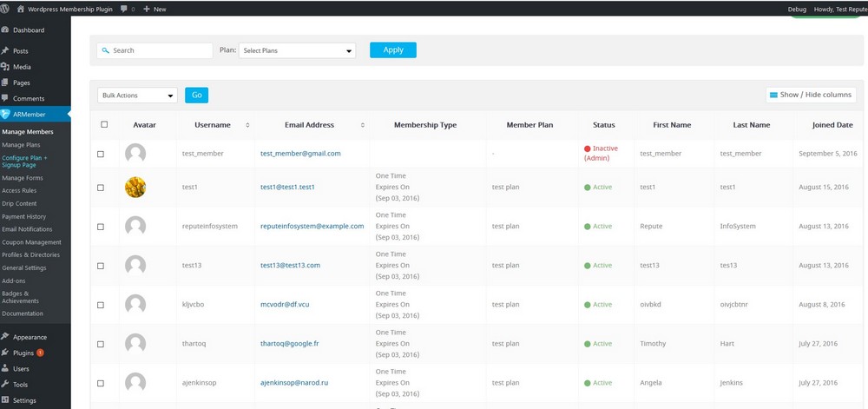868x409 pixels.
Task: Open General Settings menu item
Action: point(23,267)
